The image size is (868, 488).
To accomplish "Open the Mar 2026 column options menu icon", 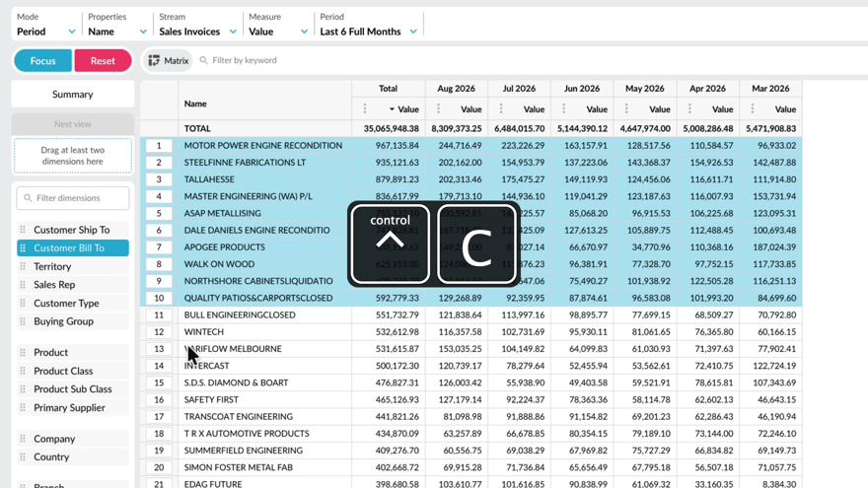I will coord(753,109).
